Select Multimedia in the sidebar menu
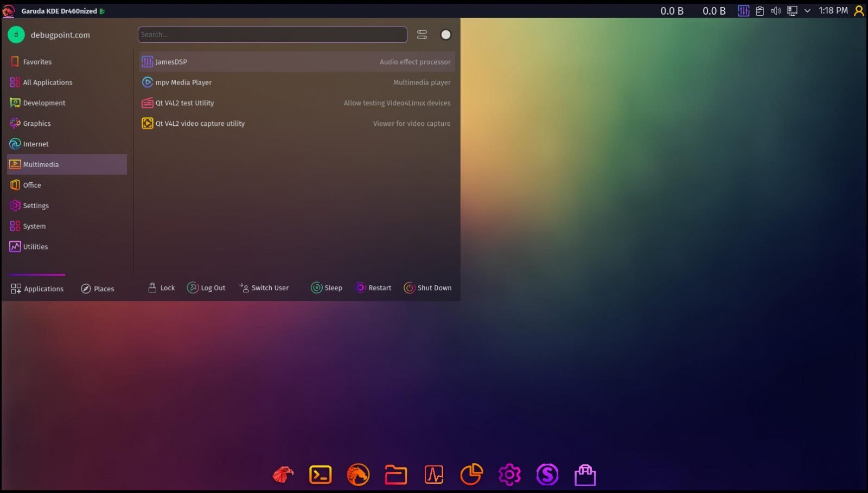The image size is (868, 493). pyautogui.click(x=41, y=164)
